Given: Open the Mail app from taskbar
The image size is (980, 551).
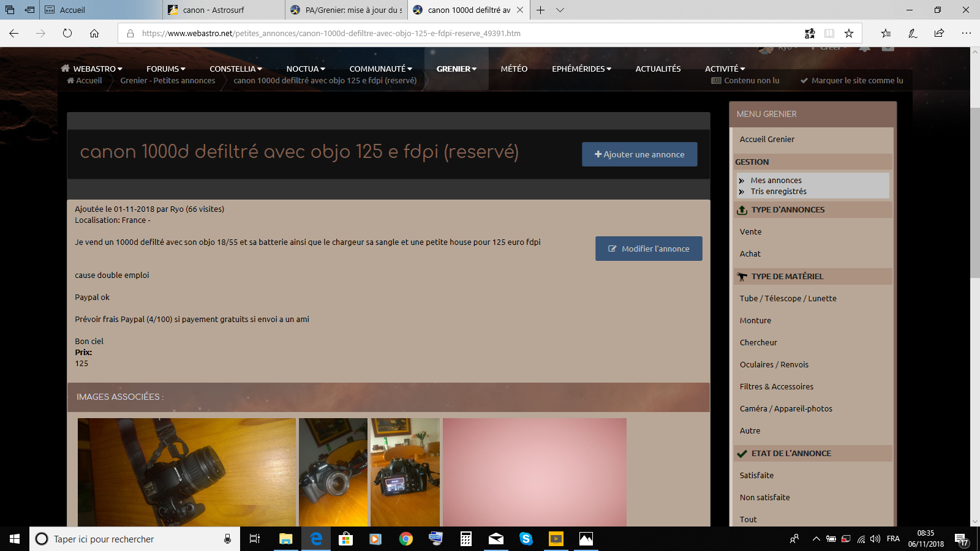Looking at the screenshot, I should point(496,539).
